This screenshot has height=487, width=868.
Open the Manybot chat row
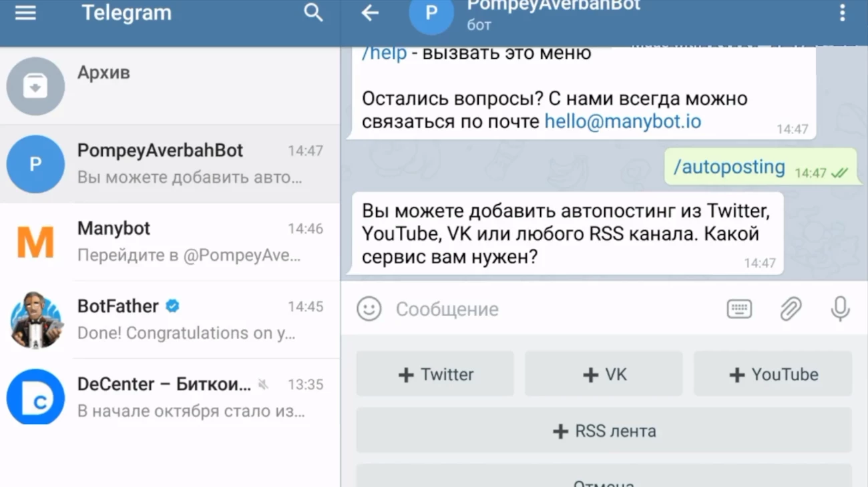(170, 242)
